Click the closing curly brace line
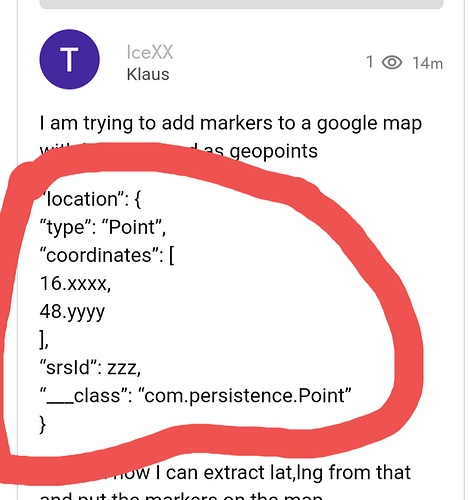The height and width of the screenshot is (500, 468). (42, 424)
